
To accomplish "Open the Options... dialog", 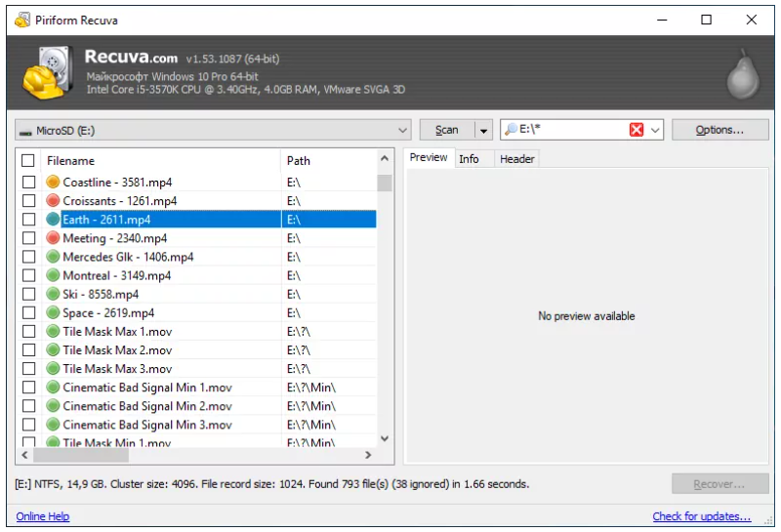I will pyautogui.click(x=719, y=130).
